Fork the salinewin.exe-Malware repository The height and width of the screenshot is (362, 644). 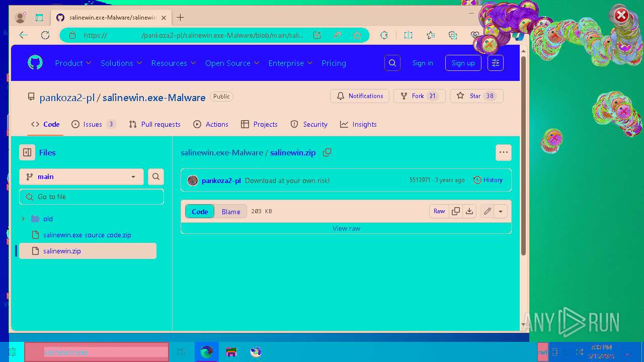point(419,96)
